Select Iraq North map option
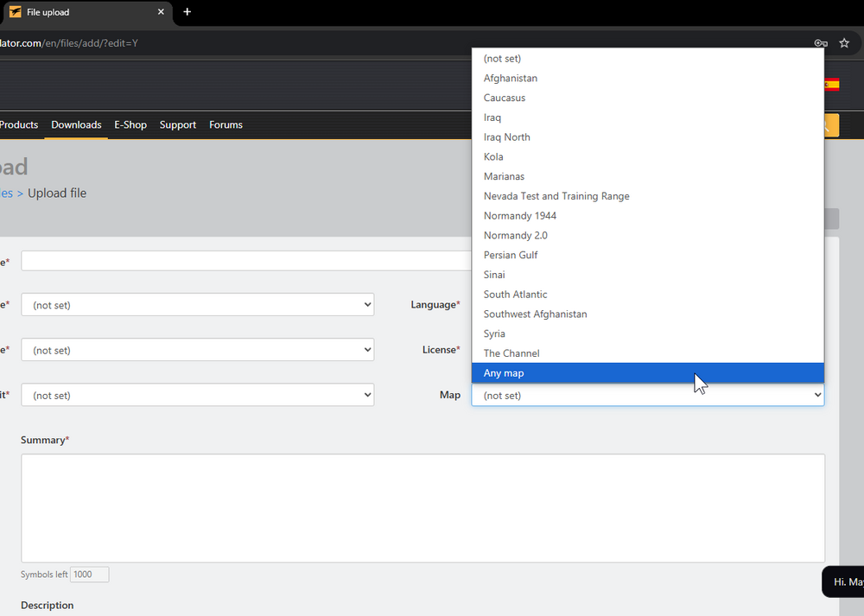Image resolution: width=864 pixels, height=616 pixels. [648, 137]
